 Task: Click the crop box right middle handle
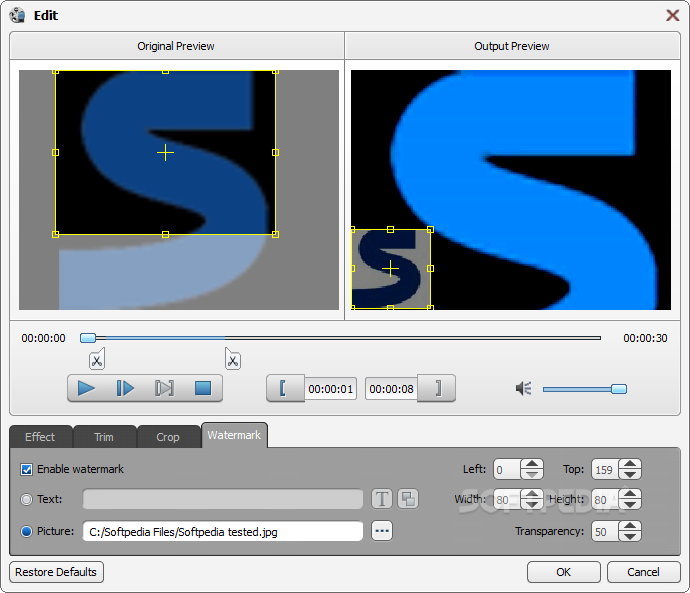pyautogui.click(x=275, y=153)
